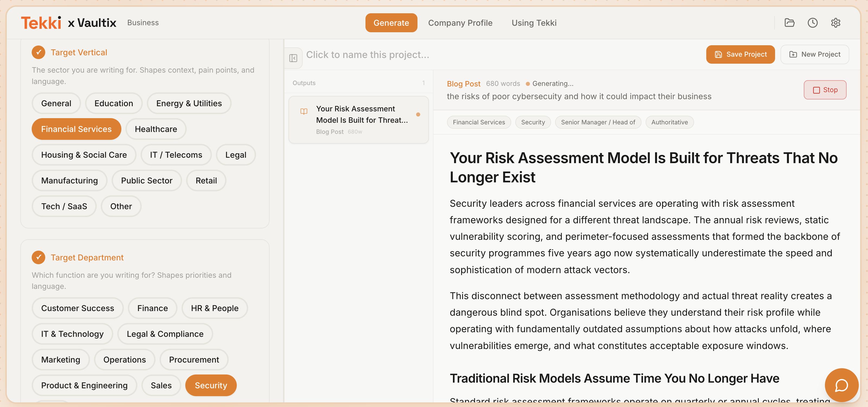Select the Legal & Compliance department
Viewport: 868px width, 407px height.
(x=165, y=334)
